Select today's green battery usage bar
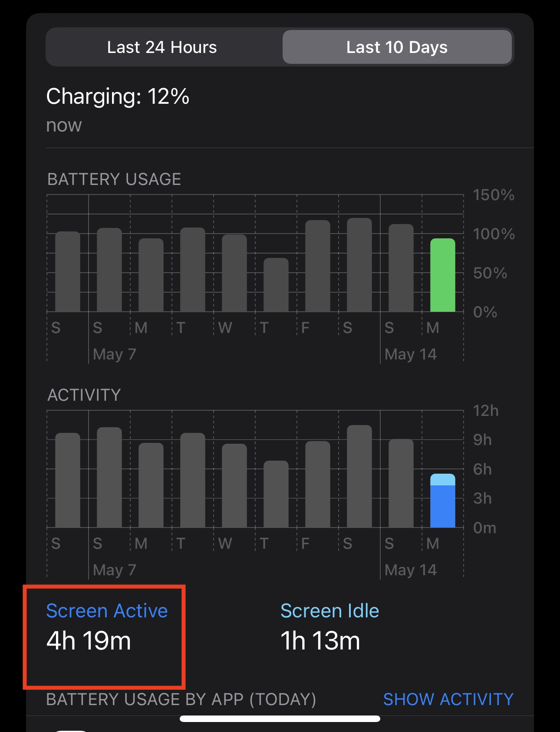560x732 pixels. [442, 275]
